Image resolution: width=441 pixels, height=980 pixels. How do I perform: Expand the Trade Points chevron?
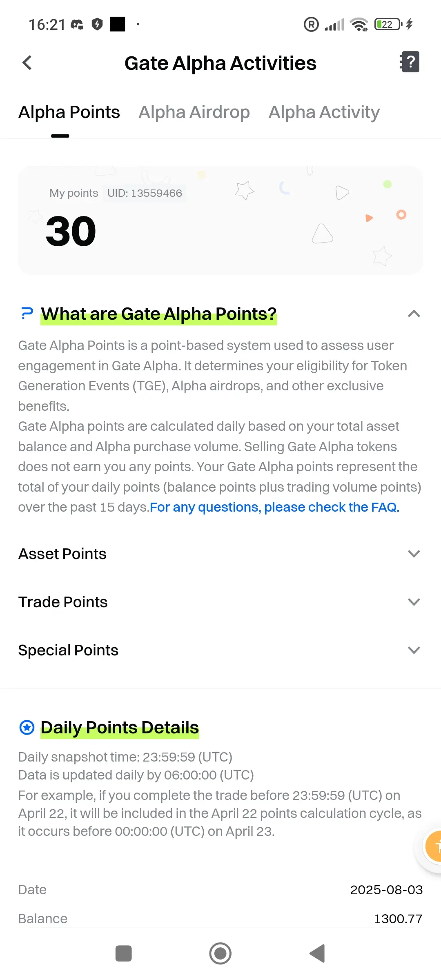[414, 602]
